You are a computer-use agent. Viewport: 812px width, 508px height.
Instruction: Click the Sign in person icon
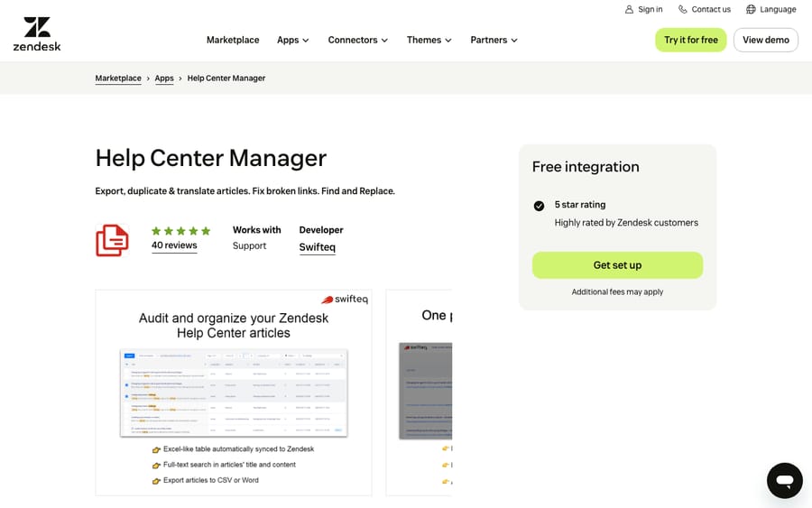(x=629, y=9)
